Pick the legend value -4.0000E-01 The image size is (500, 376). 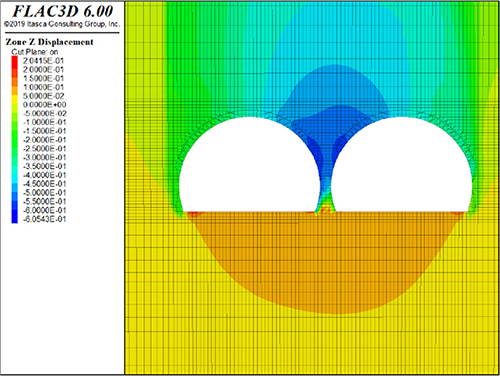click(x=44, y=175)
